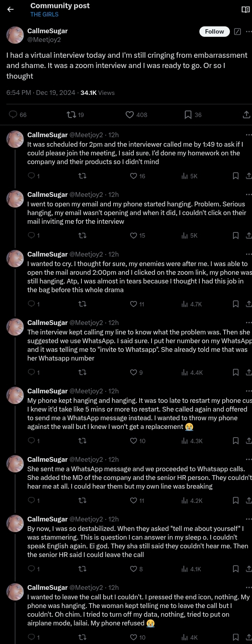Open more menu on the 2pm reply
This screenshot has height=644, width=252.
(248, 135)
